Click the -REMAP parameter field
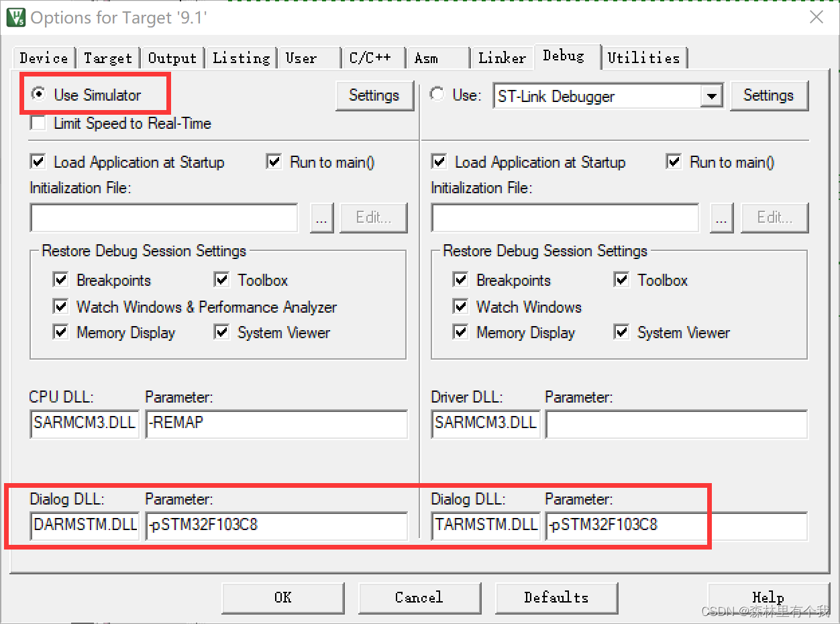 tap(276, 424)
